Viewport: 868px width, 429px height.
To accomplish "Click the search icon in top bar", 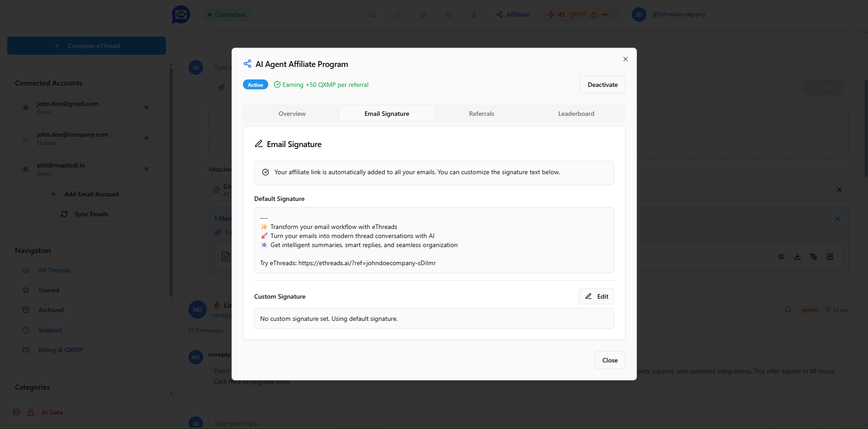I will pos(373,14).
